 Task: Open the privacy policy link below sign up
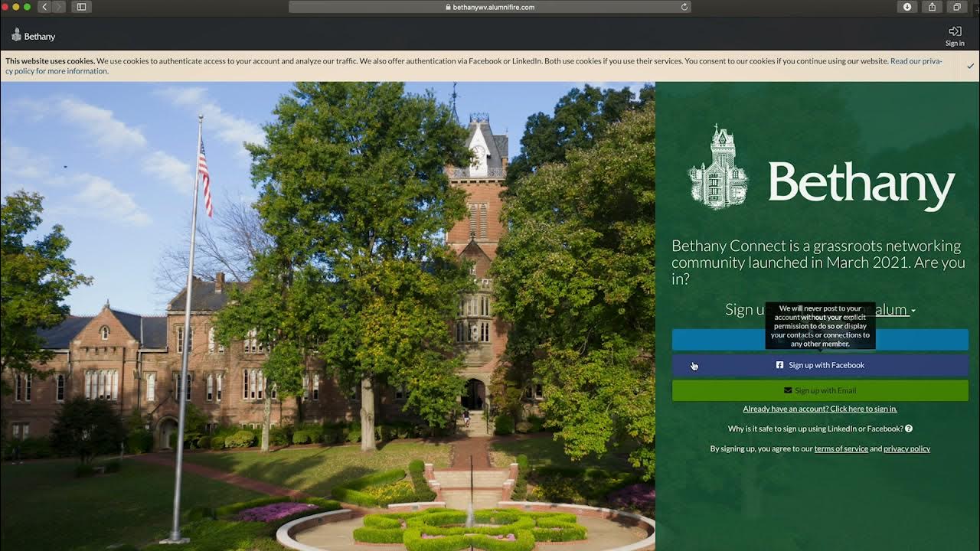click(906, 448)
